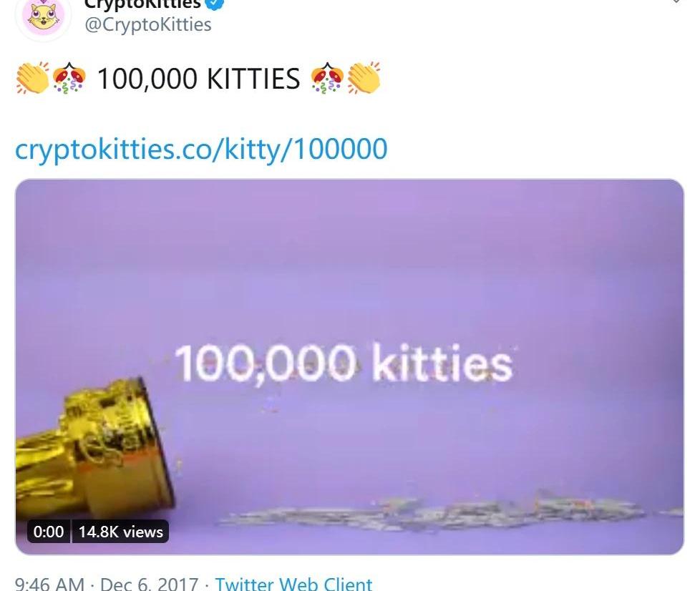This screenshot has height=591, width=700.
Task: Open the CryptoKitties display name
Action: pyautogui.click(x=143, y=4)
